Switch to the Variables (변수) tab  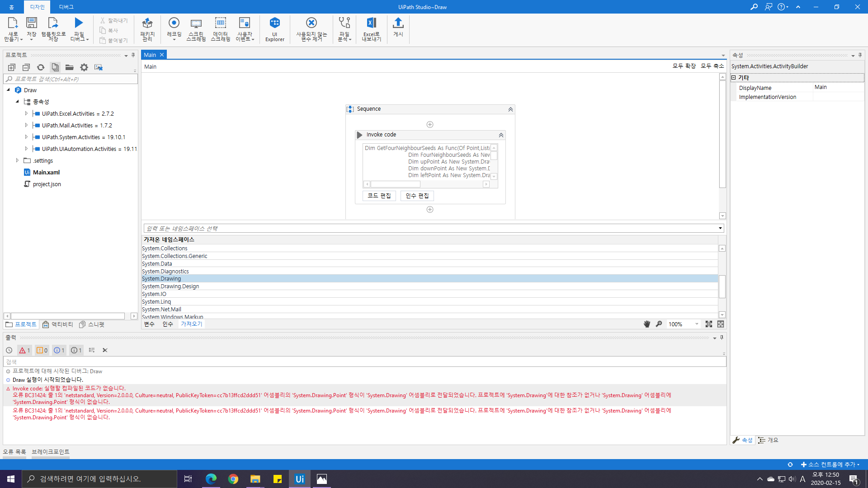click(149, 324)
